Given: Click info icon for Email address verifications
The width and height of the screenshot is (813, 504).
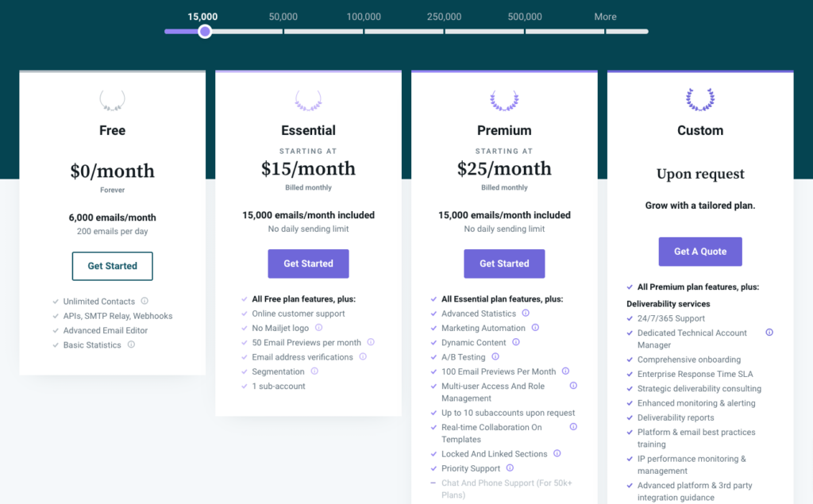Looking at the screenshot, I should click(363, 356).
